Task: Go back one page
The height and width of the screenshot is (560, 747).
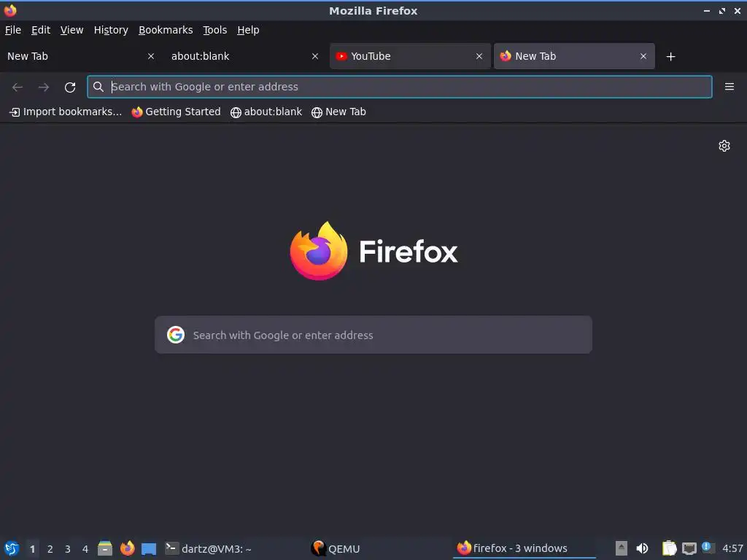Action: coord(18,87)
